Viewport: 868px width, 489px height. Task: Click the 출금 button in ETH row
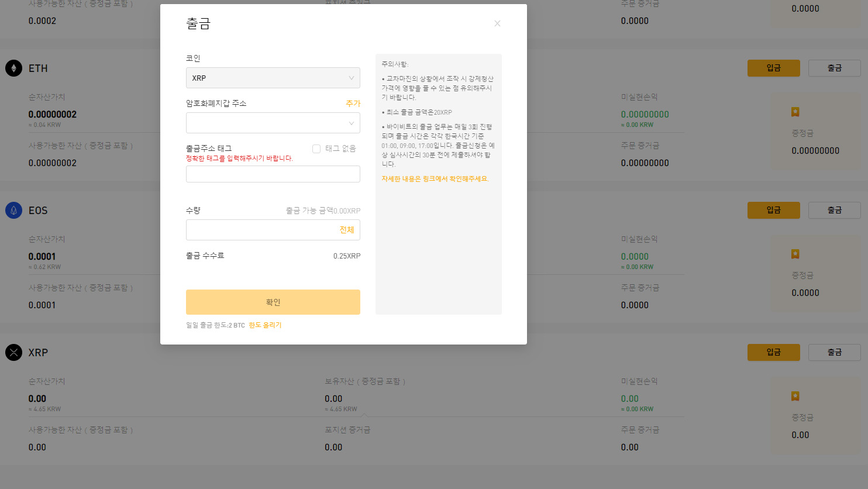(x=835, y=68)
